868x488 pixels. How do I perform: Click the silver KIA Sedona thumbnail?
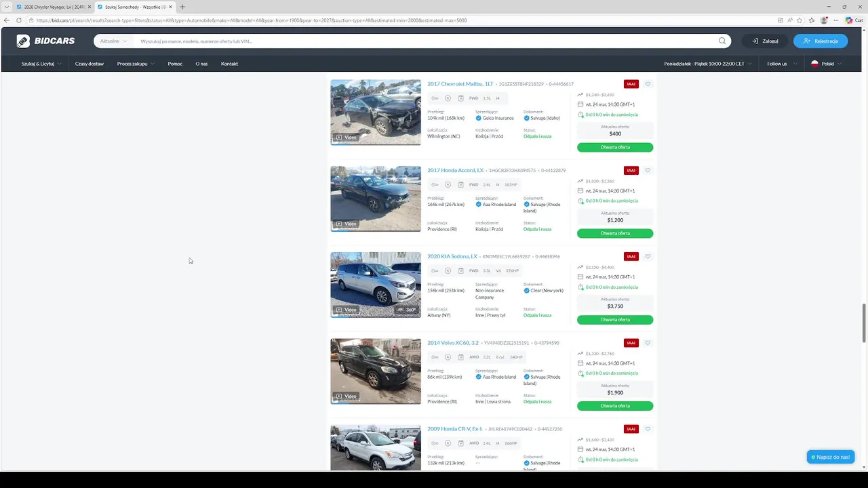click(x=376, y=285)
